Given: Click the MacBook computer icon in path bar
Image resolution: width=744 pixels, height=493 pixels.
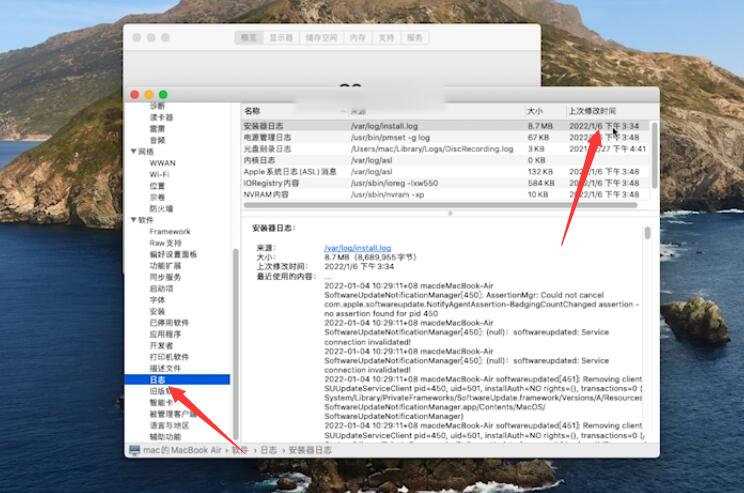Looking at the screenshot, I should pos(135,449).
